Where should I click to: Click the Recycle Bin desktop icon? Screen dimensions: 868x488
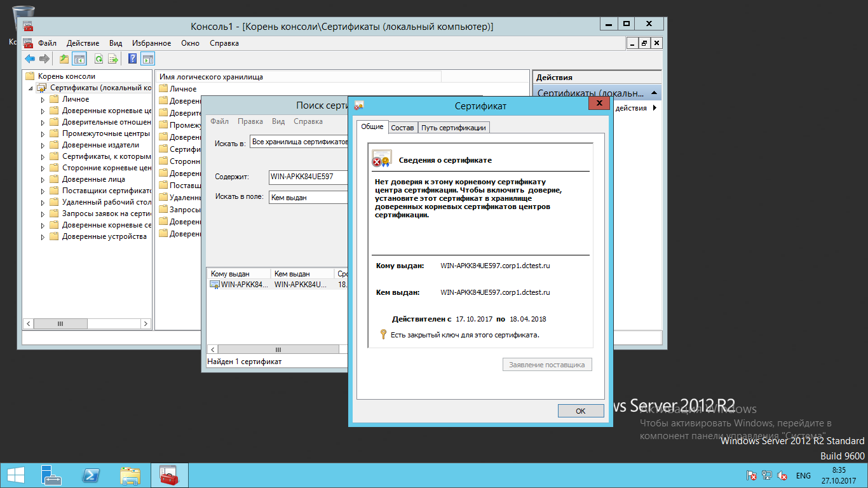tap(23, 19)
